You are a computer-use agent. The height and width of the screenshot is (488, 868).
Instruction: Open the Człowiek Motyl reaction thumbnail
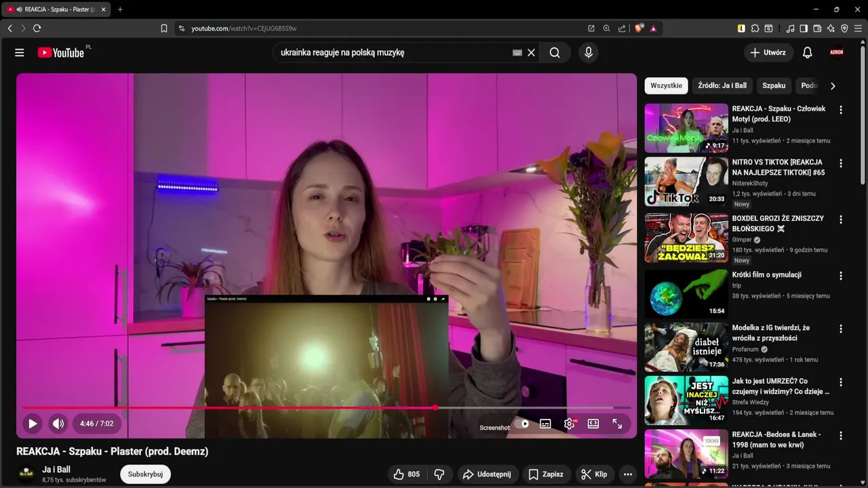(686, 127)
